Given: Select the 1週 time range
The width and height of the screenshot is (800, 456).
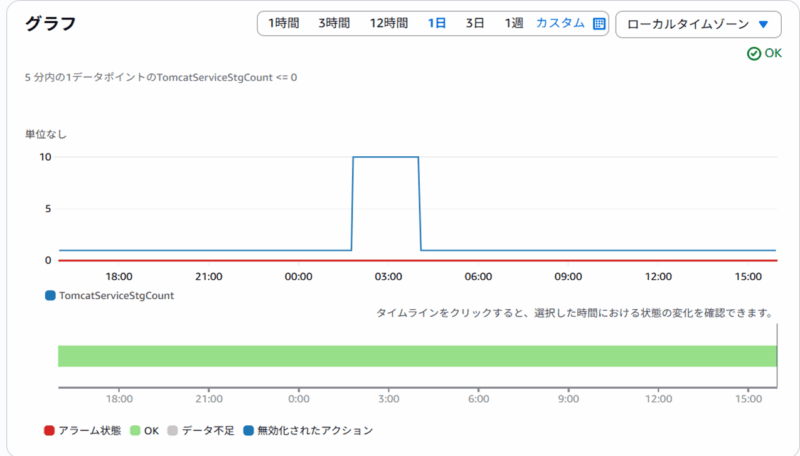Looking at the screenshot, I should coord(514,23).
